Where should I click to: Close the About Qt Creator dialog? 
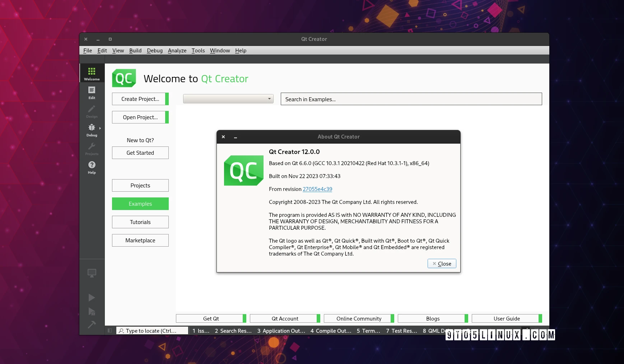click(x=442, y=263)
